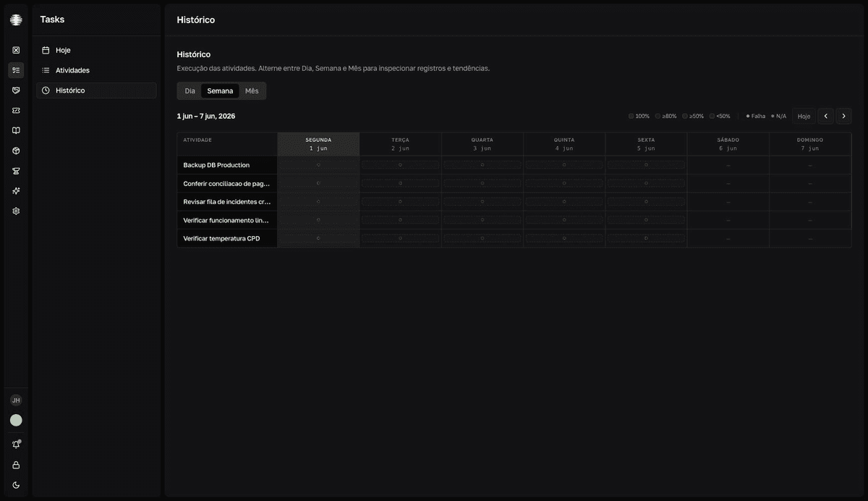This screenshot has height=501, width=868.
Task: Open the cube package icon in rail
Action: [16, 151]
